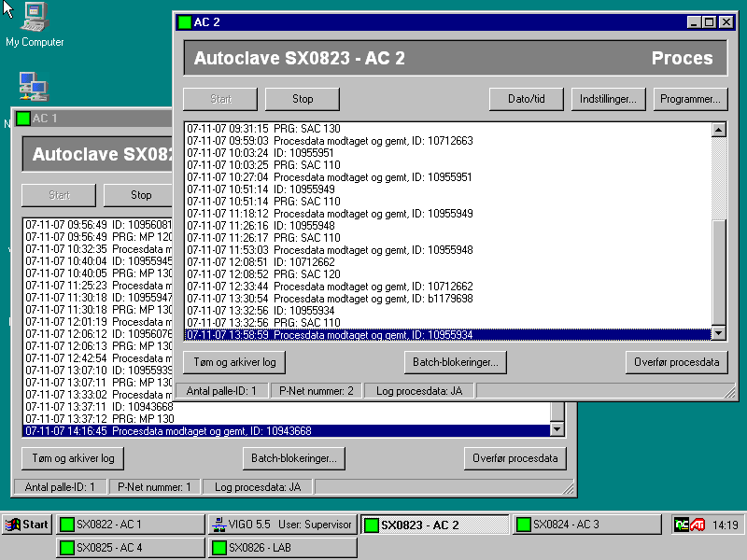The height and width of the screenshot is (560, 747).
Task: Select AC 2 log line 09:31:15 PRG: SAC 130
Action: tap(448, 129)
